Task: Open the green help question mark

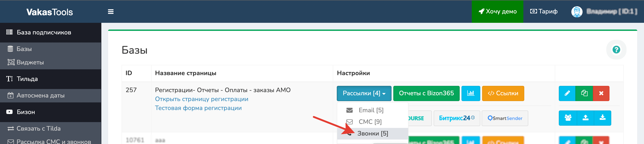Action: (x=616, y=50)
